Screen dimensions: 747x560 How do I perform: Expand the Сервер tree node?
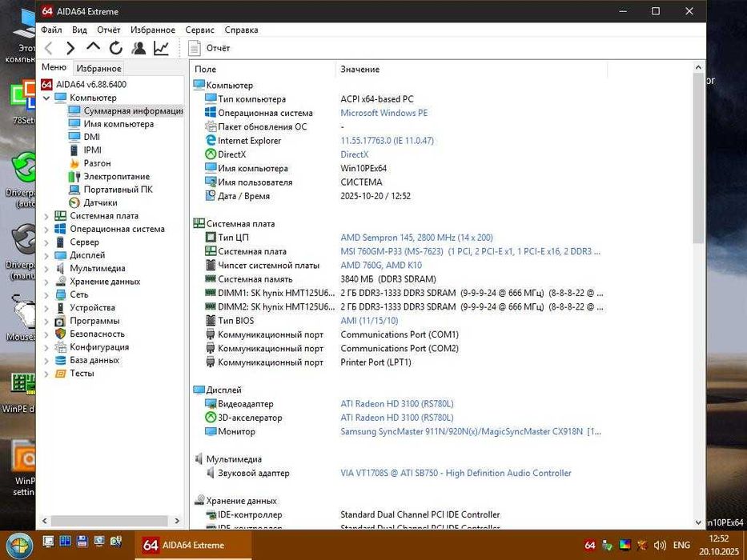tap(46, 242)
